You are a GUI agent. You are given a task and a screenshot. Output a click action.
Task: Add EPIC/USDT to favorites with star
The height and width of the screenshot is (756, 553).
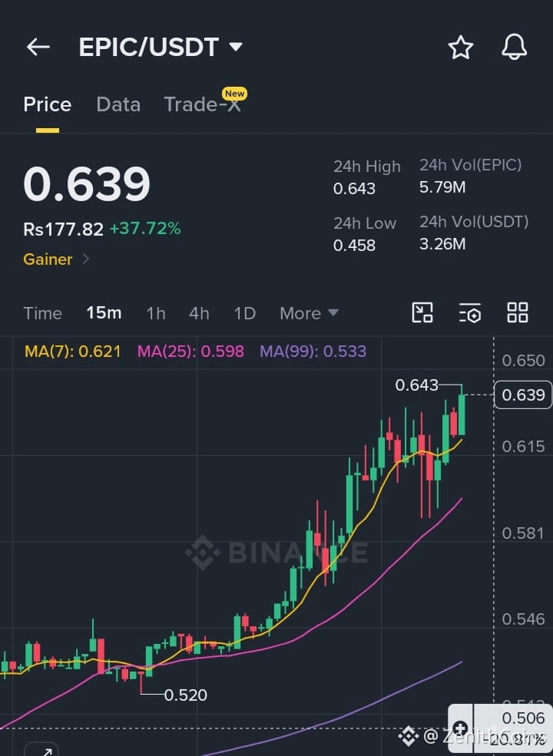pyautogui.click(x=460, y=48)
